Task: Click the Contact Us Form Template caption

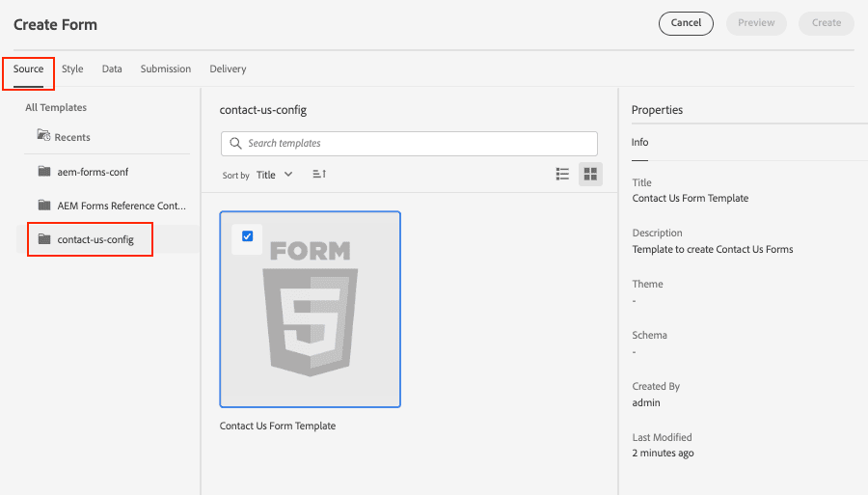Action: tap(278, 426)
